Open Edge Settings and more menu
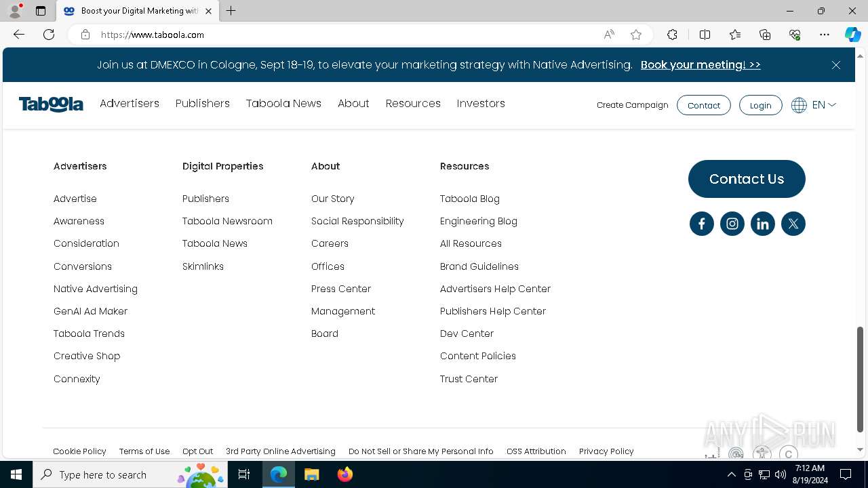The width and height of the screenshot is (868, 488). (x=825, y=35)
